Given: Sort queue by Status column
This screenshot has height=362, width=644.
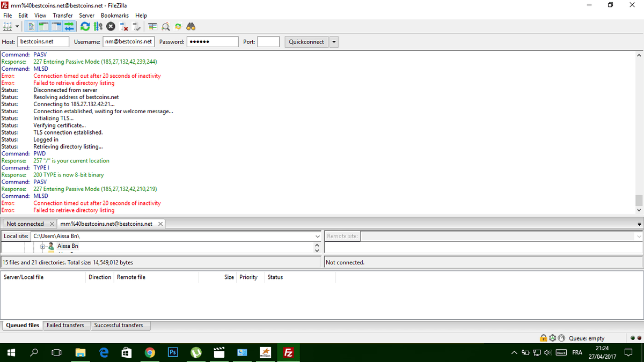Looking at the screenshot, I should tap(300, 277).
